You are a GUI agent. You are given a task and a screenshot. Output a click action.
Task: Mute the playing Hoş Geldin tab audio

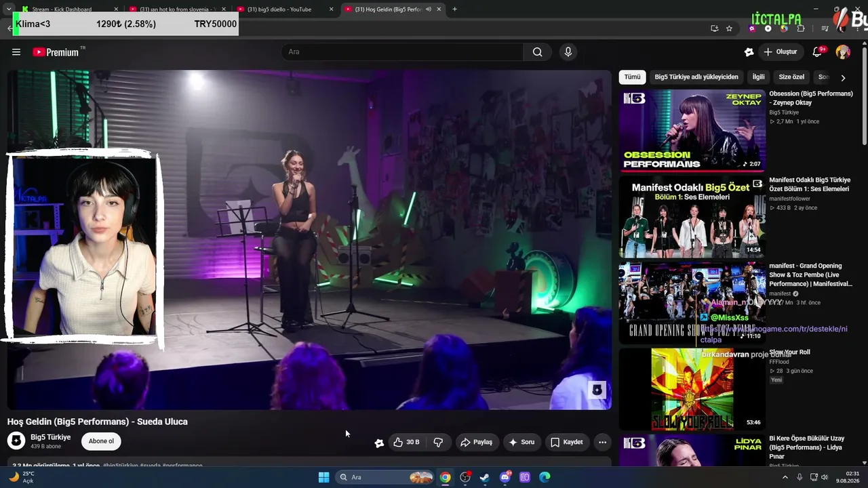click(429, 9)
